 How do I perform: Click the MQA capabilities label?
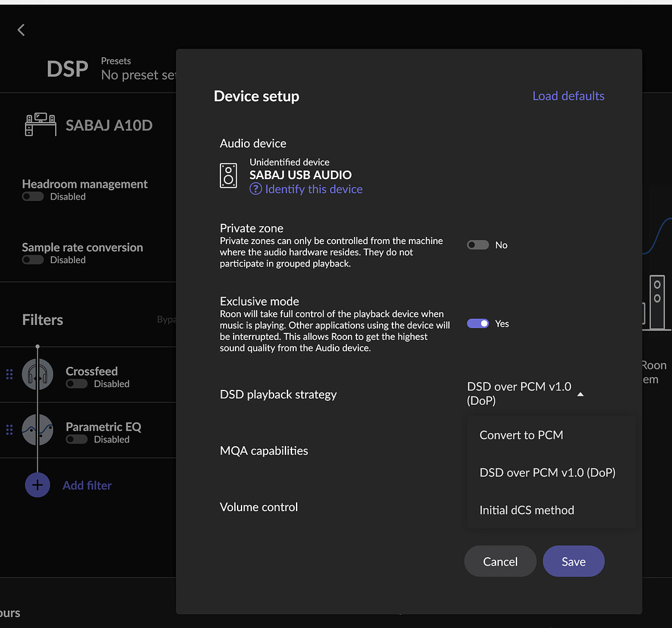(264, 451)
